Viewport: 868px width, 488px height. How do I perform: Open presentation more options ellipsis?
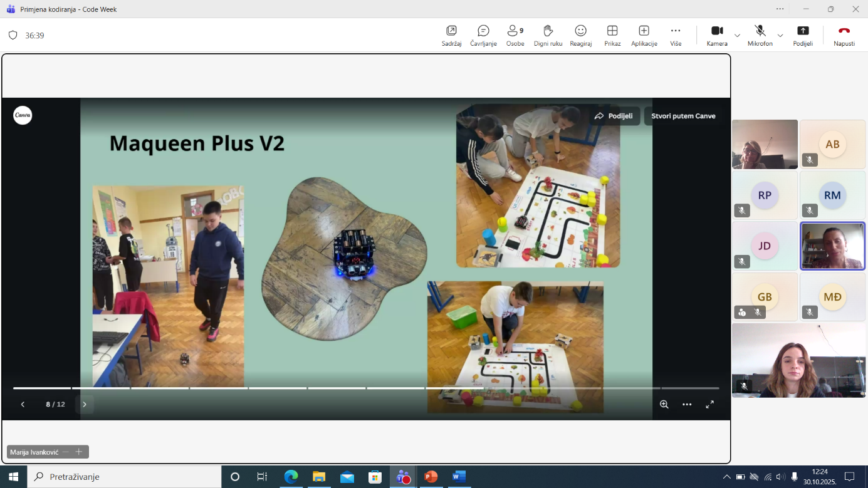point(687,405)
